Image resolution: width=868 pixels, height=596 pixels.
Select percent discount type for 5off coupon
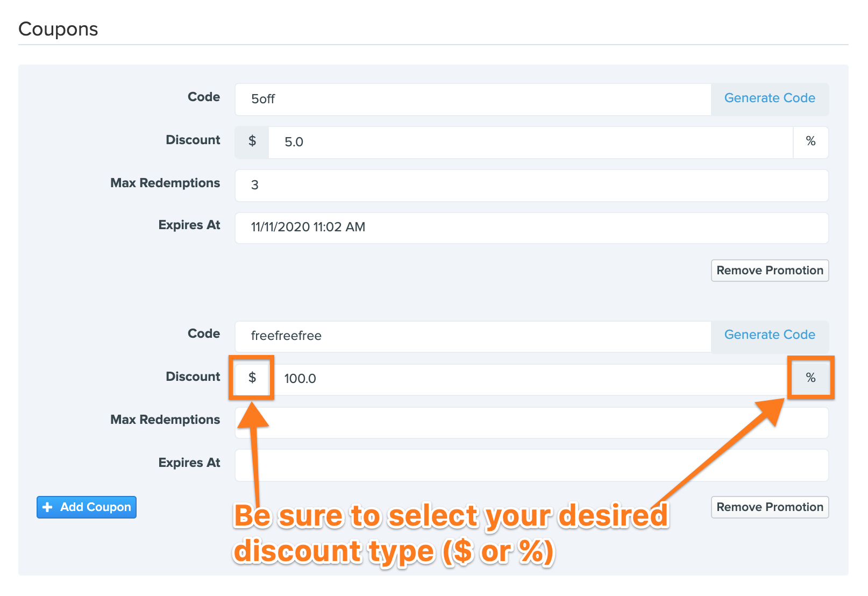pyautogui.click(x=810, y=142)
